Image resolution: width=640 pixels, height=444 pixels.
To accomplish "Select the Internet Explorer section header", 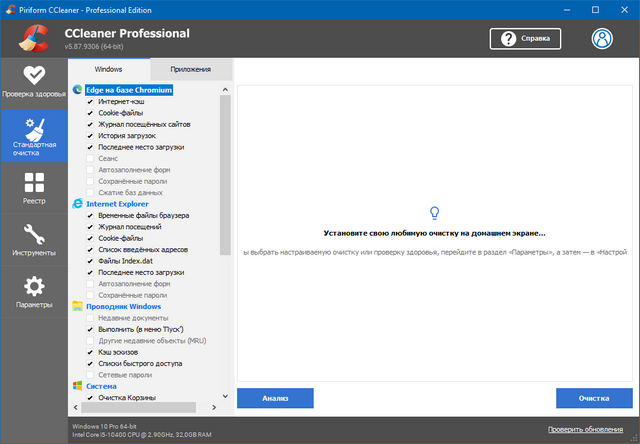I will (123, 203).
